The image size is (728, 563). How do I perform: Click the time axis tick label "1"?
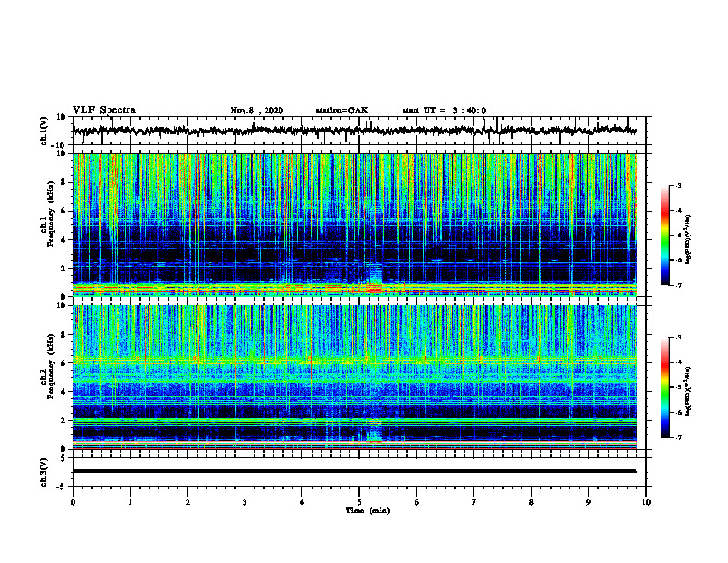coord(130,502)
